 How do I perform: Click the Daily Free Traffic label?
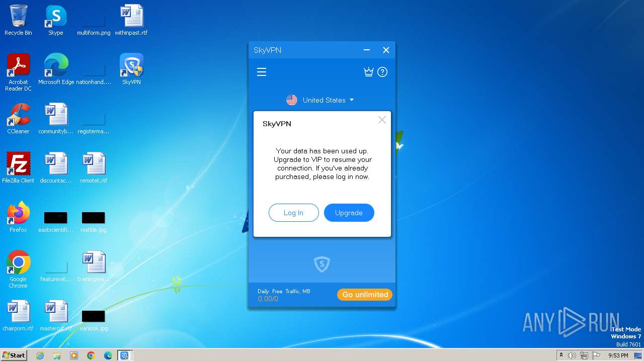(x=284, y=291)
